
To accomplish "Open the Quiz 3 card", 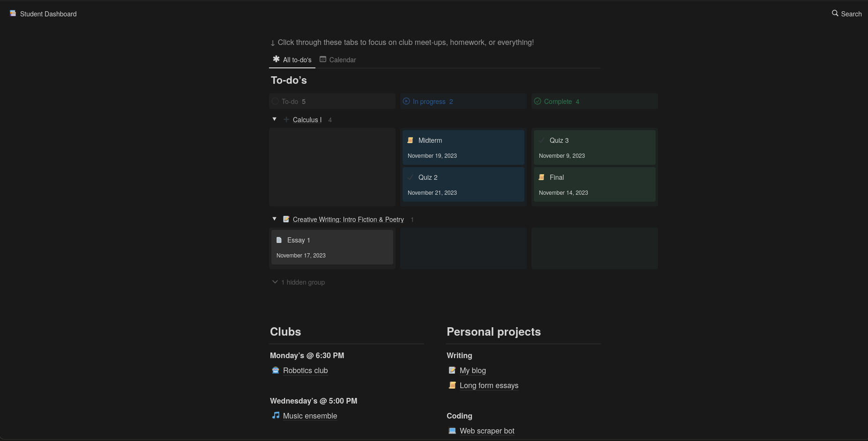I will 594,147.
